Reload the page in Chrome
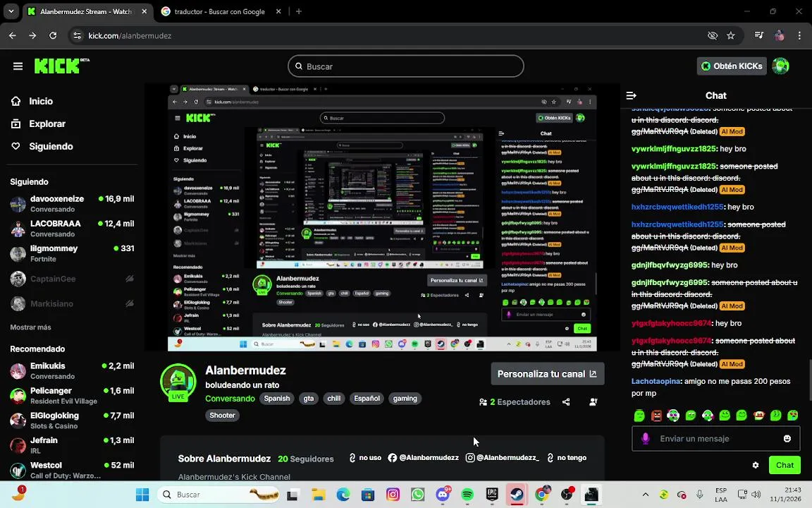This screenshot has width=812, height=508. pos(53,36)
